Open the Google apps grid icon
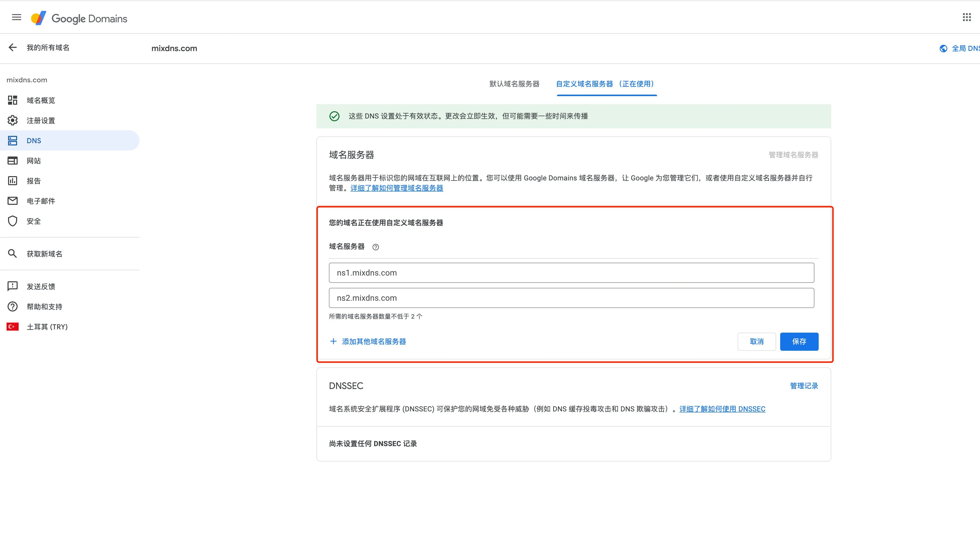Screen dimensions: 980x546 tap(967, 18)
